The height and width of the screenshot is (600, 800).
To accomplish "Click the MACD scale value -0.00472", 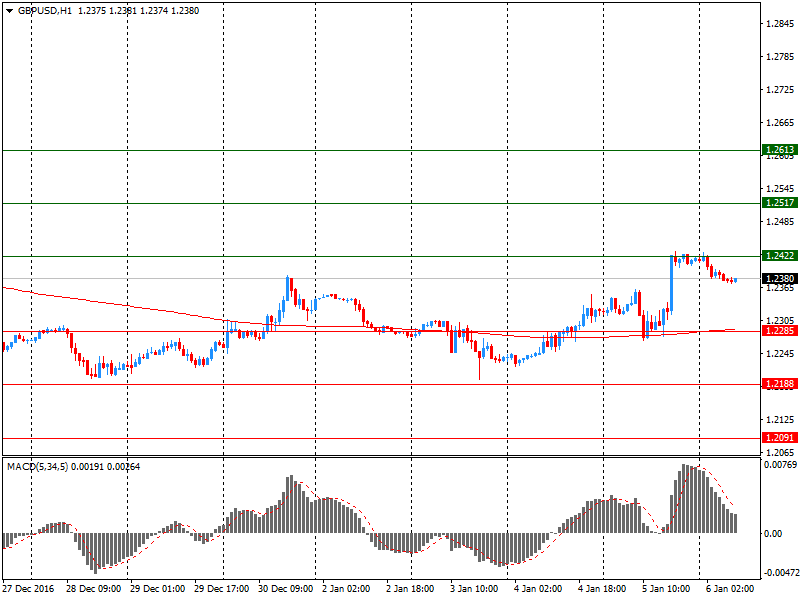I will (x=781, y=573).
